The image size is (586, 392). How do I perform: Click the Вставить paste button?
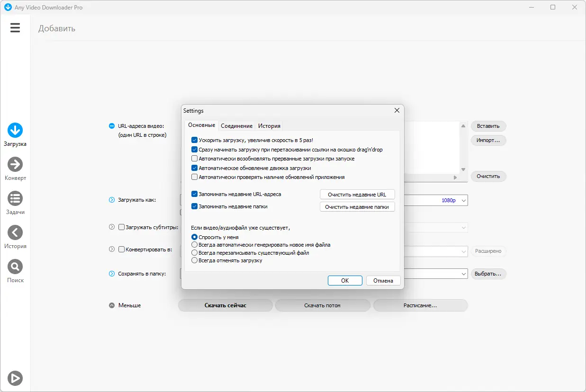(488, 126)
